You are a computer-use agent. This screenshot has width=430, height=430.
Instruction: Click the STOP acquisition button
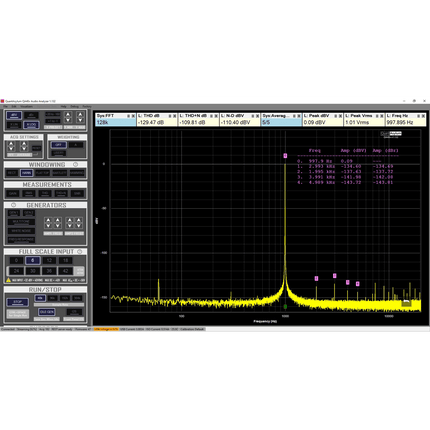point(18,302)
